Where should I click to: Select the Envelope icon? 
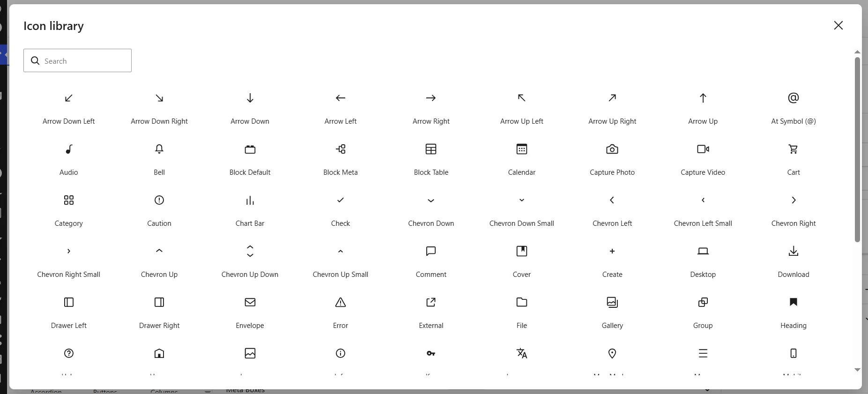pos(250,302)
